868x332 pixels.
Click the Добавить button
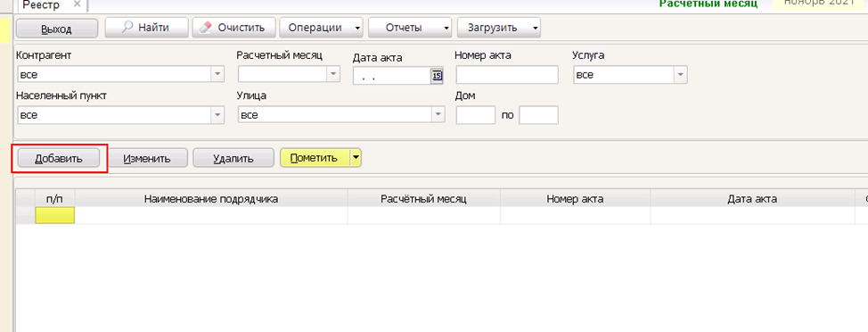pyautogui.click(x=59, y=158)
